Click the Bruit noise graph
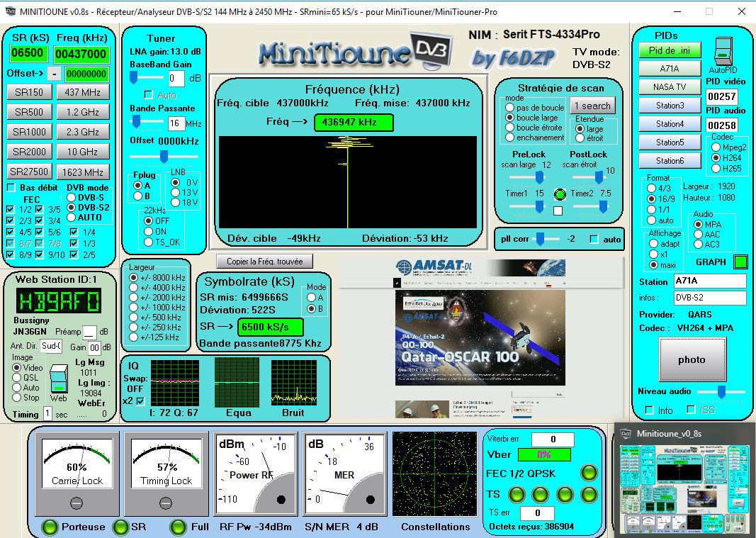Image resolution: width=756 pixels, height=538 pixels. click(x=293, y=383)
